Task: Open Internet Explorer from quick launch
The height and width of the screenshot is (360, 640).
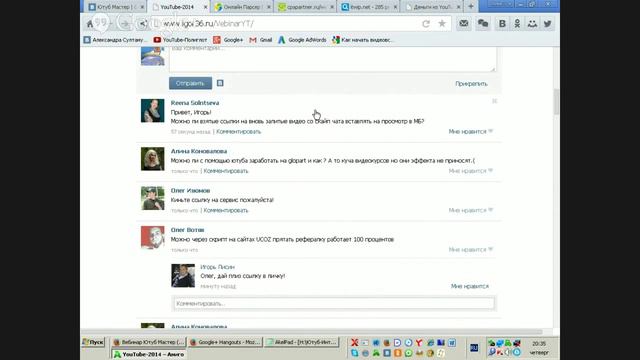Action: [430, 342]
